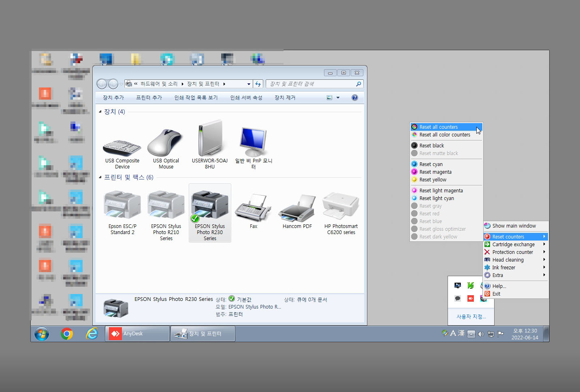Viewport: 580px width, 392px height.
Task: Click the 장치 및 프린터 search field
Action: tap(315, 84)
